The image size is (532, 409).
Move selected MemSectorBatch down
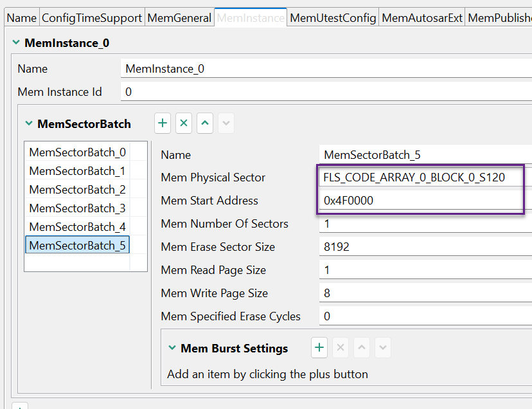coord(226,123)
